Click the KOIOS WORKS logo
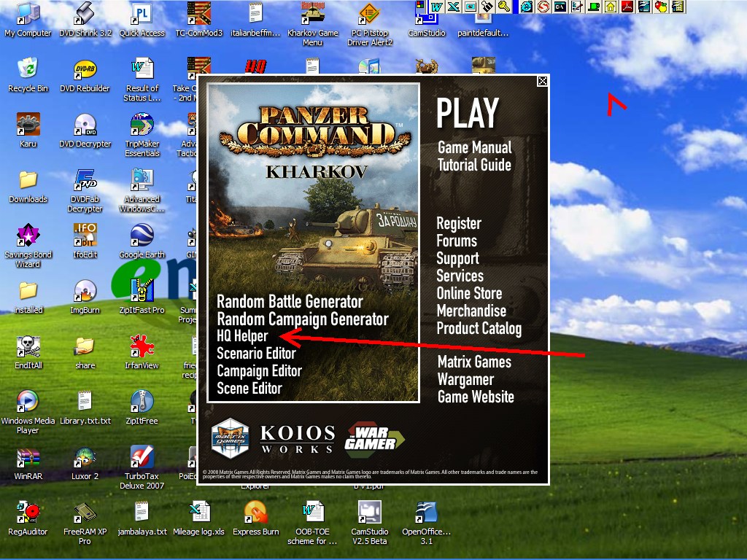747x560 pixels. click(298, 438)
